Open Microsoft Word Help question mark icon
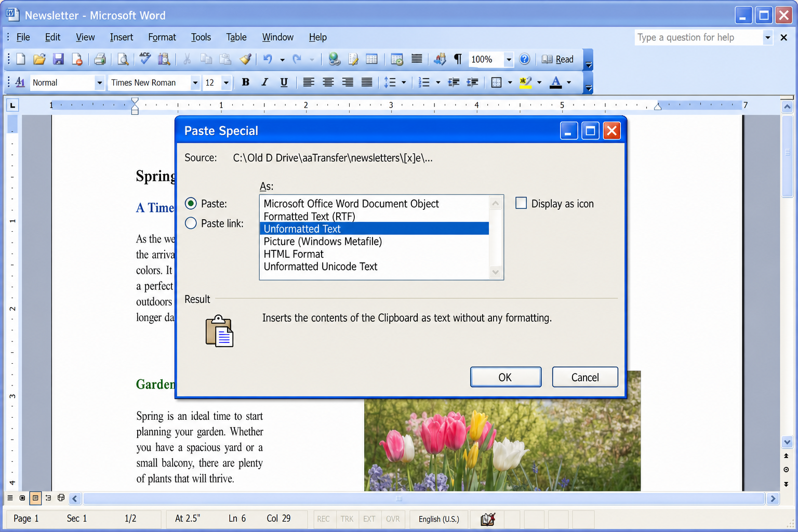 [x=525, y=59]
